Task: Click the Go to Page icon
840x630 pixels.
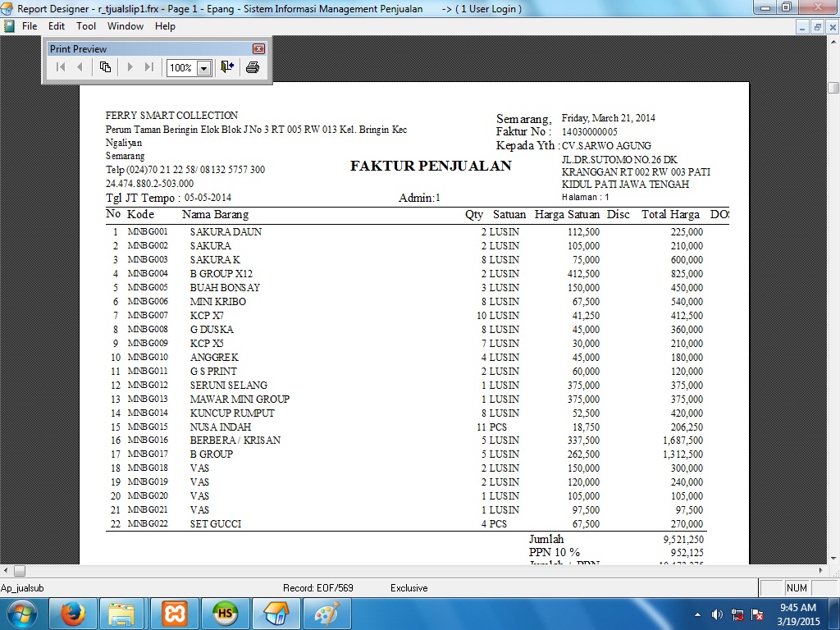Action: (105, 67)
